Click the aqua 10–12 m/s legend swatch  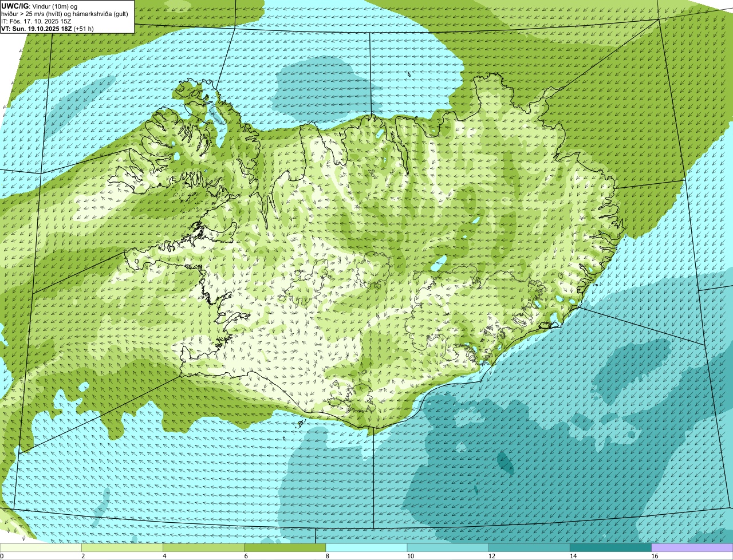(x=448, y=548)
